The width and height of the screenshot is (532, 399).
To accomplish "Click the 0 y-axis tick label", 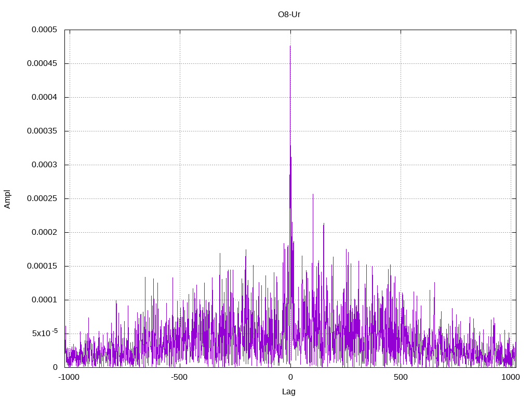I will (x=55, y=367).
